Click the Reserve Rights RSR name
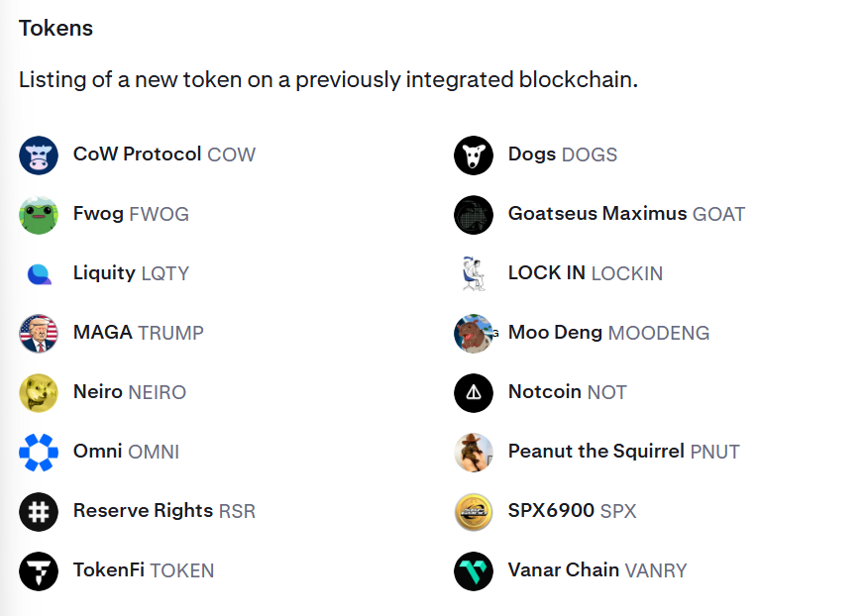867x616 pixels. pos(163,511)
